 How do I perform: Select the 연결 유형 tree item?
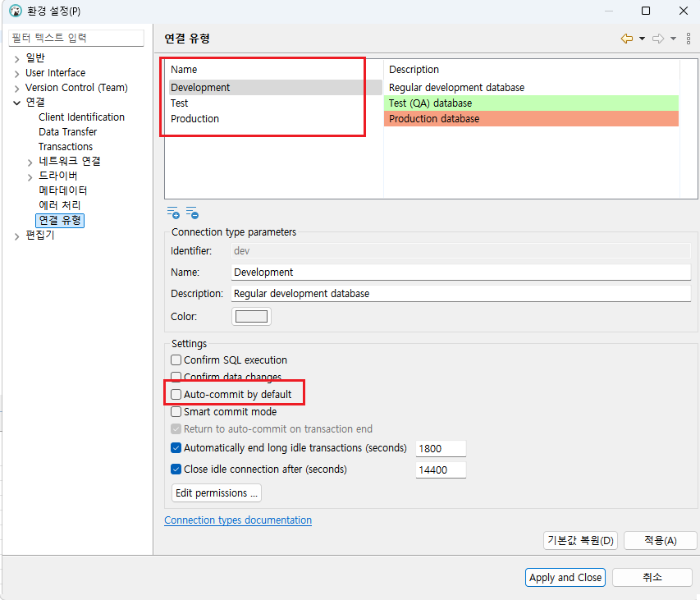pos(60,220)
